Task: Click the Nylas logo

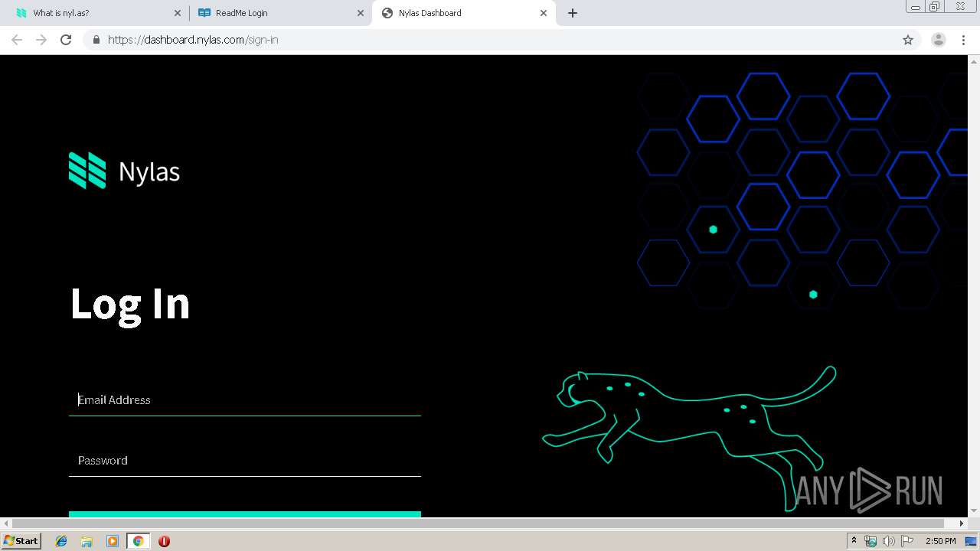Action: (x=124, y=171)
